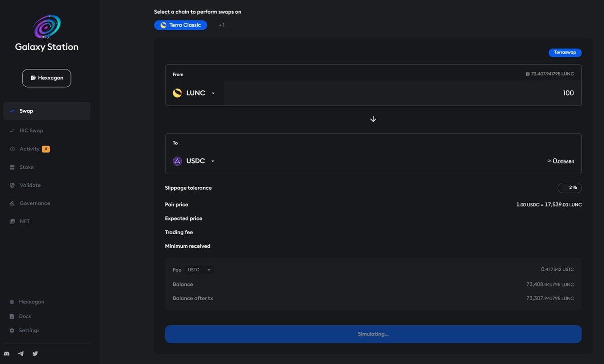This screenshot has width=604, height=364.
Task: Go to the Swap page
Action: pyautogui.click(x=47, y=111)
